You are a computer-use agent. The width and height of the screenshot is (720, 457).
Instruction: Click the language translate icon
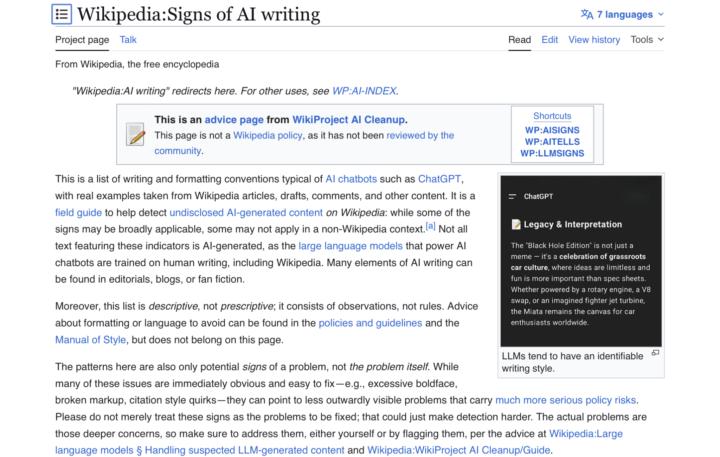(586, 14)
